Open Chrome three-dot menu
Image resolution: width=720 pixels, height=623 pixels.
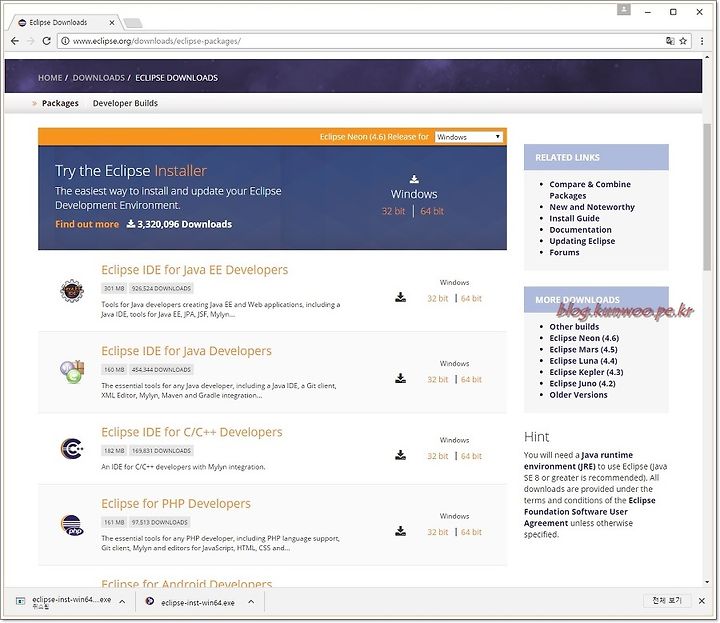click(x=702, y=41)
